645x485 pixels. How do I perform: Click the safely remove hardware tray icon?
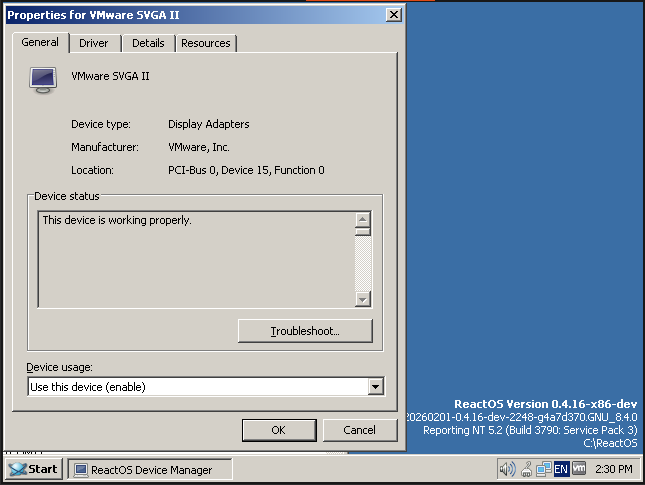[526, 469]
